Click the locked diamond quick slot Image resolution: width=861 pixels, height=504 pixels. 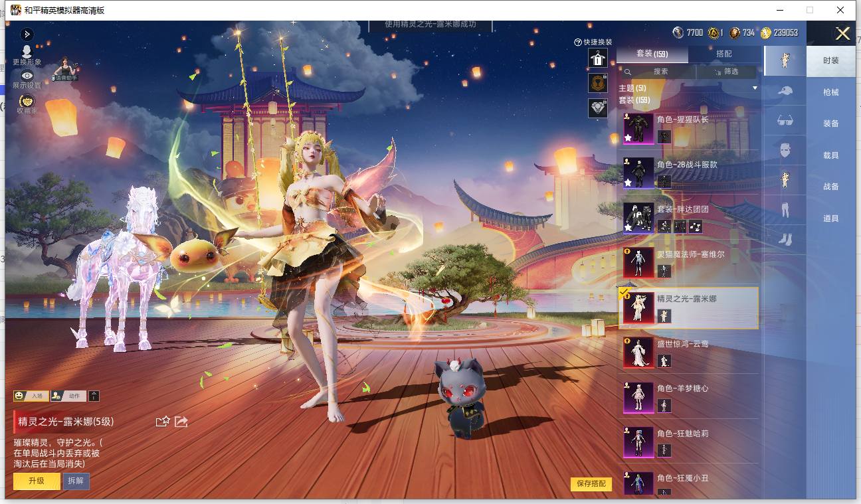(x=598, y=108)
